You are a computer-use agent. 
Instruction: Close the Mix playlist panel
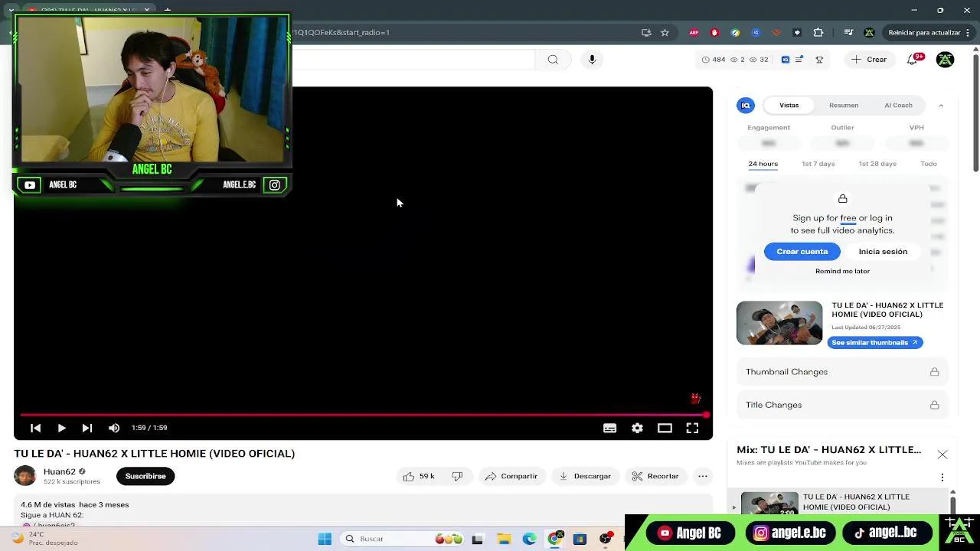click(x=942, y=455)
